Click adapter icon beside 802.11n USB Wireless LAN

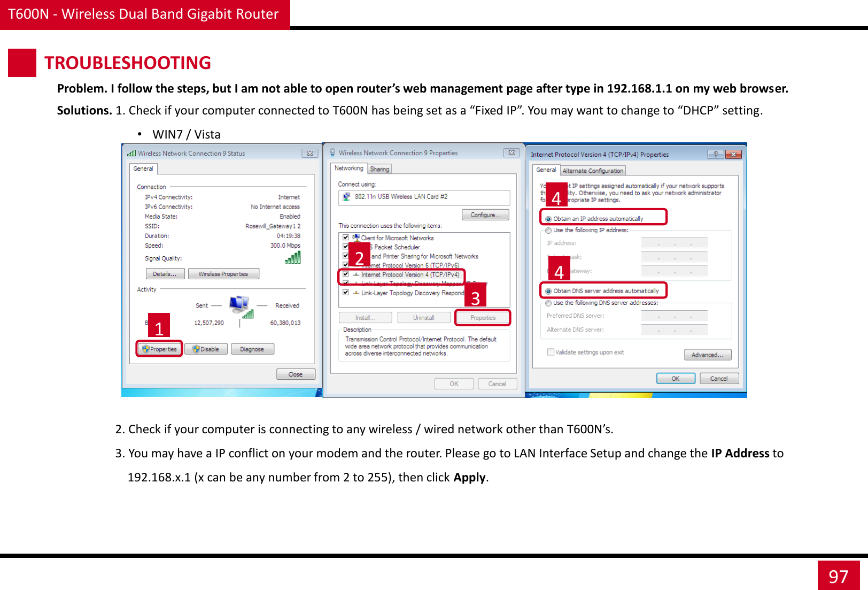point(346,196)
